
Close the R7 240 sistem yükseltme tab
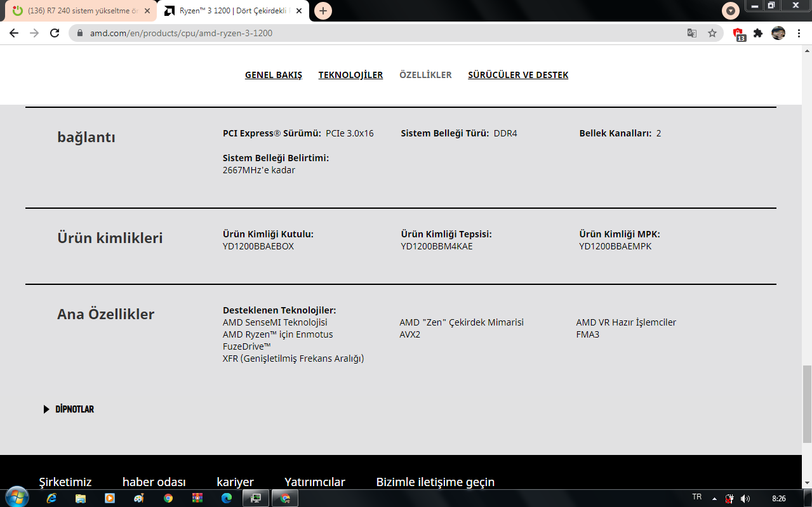147,11
